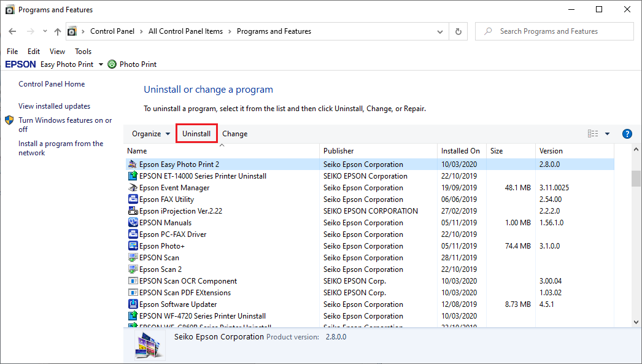Click the Programs and Features title bar icon
642x364 pixels.
point(10,9)
